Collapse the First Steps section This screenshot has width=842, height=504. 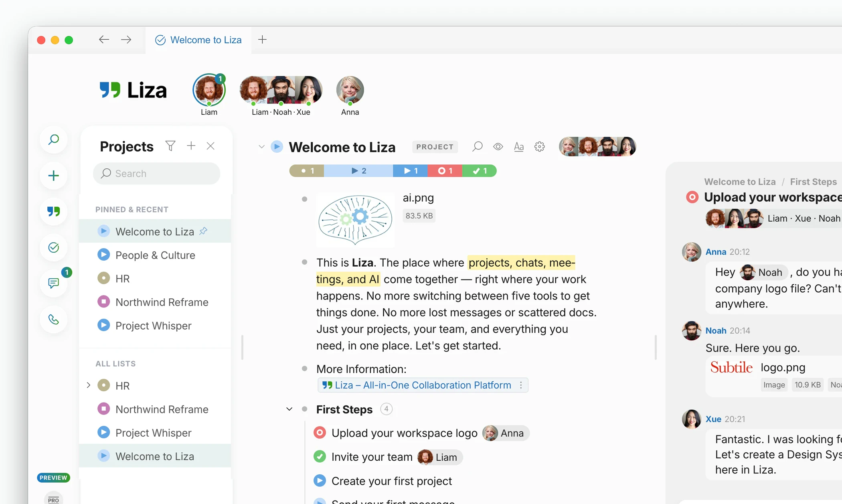(289, 409)
